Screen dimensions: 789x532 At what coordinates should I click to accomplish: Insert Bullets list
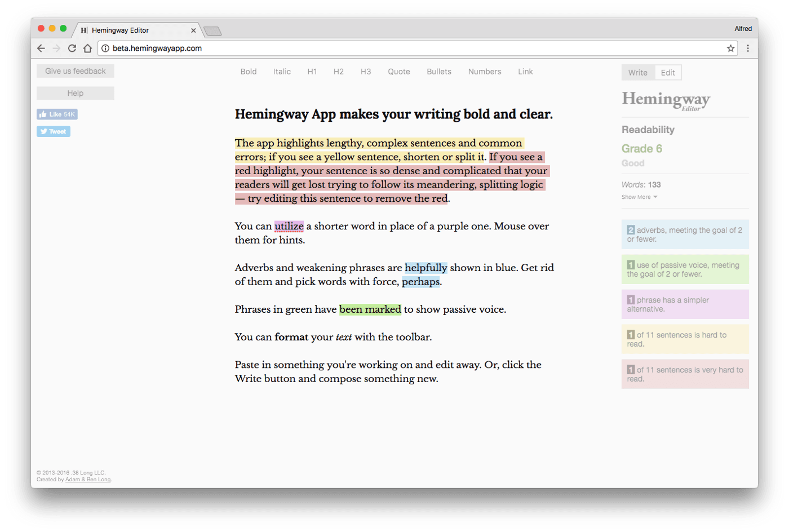[x=439, y=72]
